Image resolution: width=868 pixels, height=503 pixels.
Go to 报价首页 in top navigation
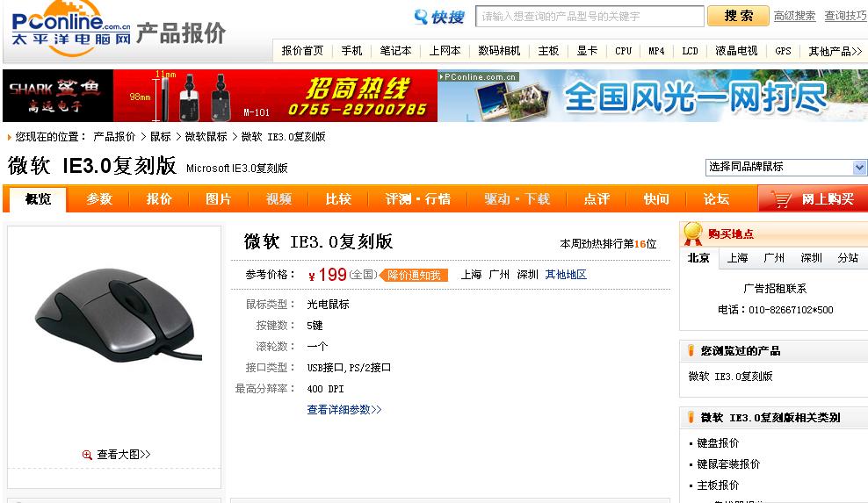point(302,51)
